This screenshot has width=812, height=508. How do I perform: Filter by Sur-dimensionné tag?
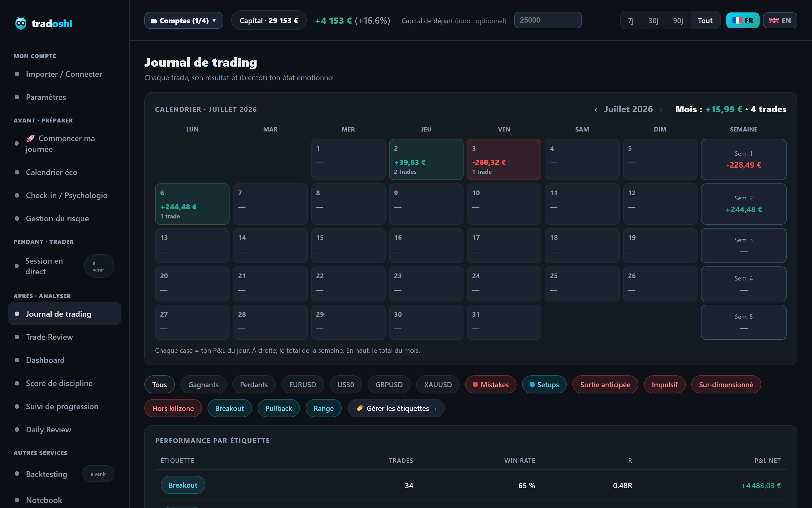coord(726,384)
